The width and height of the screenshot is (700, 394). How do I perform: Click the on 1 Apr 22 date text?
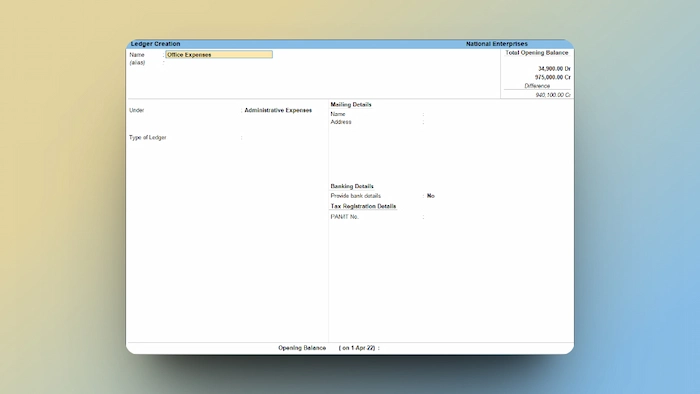click(357, 348)
